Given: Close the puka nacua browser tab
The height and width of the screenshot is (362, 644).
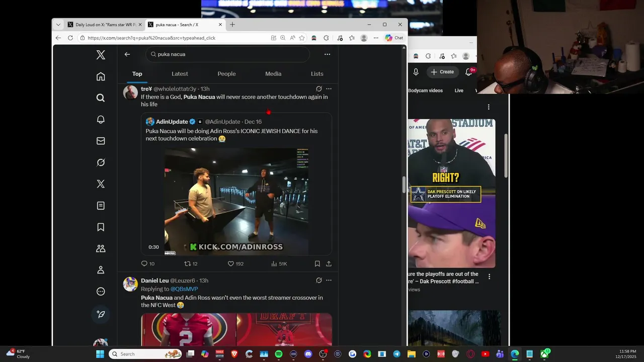Looking at the screenshot, I should click(x=220, y=25).
